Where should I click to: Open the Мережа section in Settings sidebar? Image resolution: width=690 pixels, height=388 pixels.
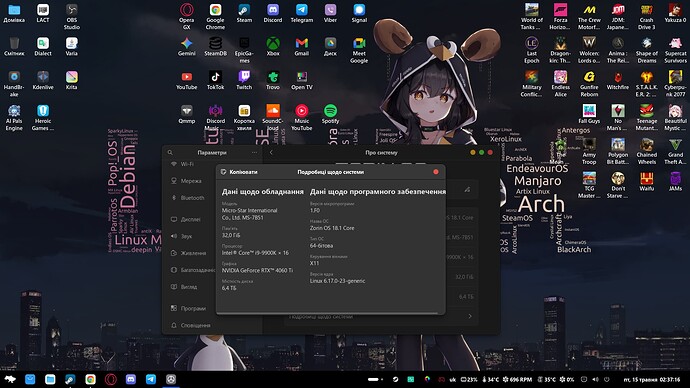[187, 181]
